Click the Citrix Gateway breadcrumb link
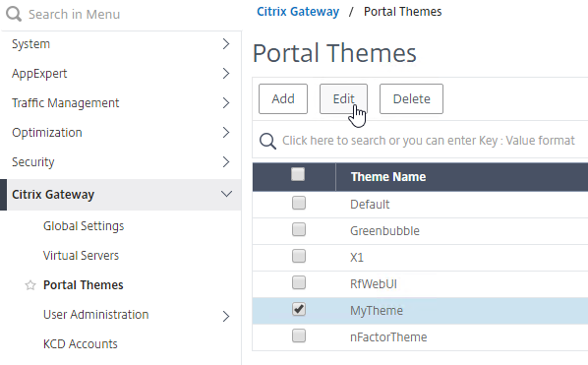Screen dimensions: 588x365 point(298,12)
